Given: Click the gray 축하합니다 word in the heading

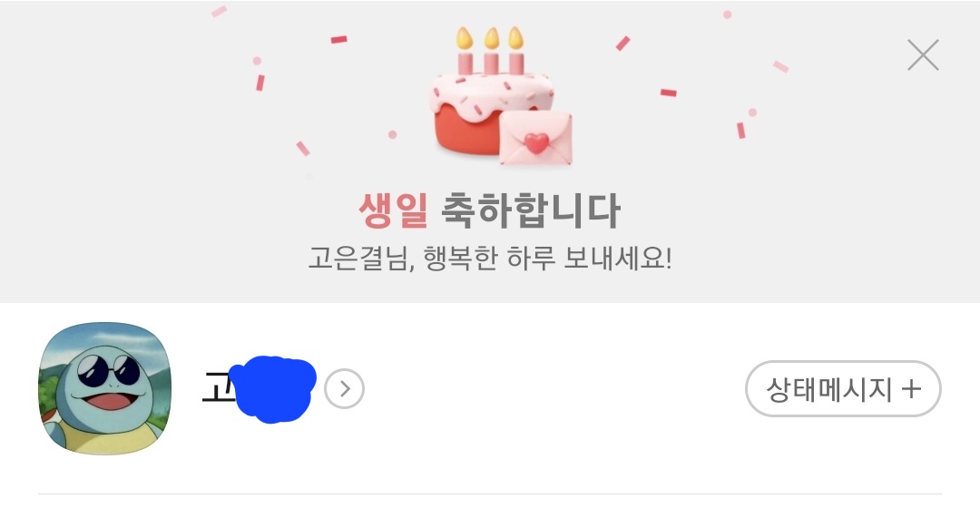Looking at the screenshot, I should tap(531, 210).
